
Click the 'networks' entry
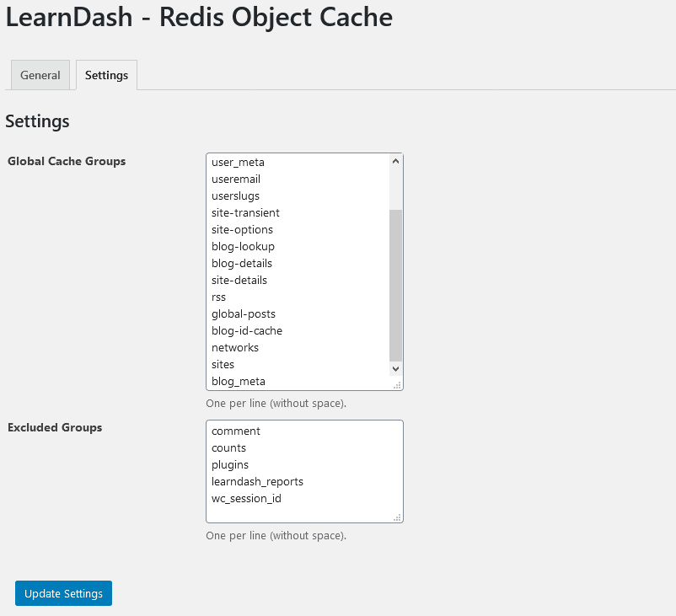235,348
